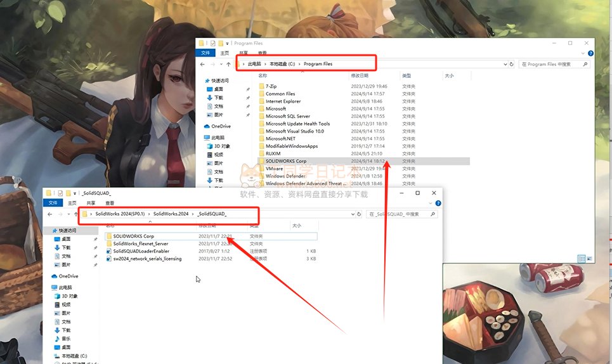Select the Internet Explorer folder
Screen dimensions: 612x364
(x=283, y=101)
